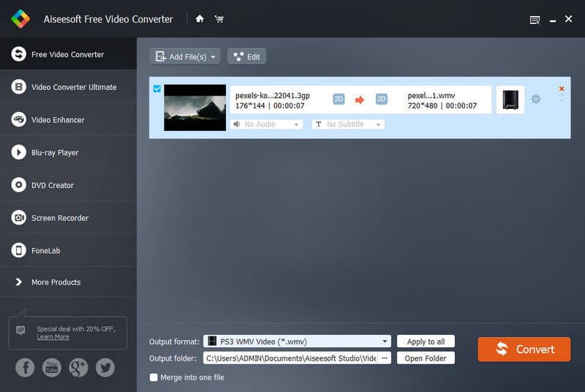Click the Twitter bird icon

(105, 367)
